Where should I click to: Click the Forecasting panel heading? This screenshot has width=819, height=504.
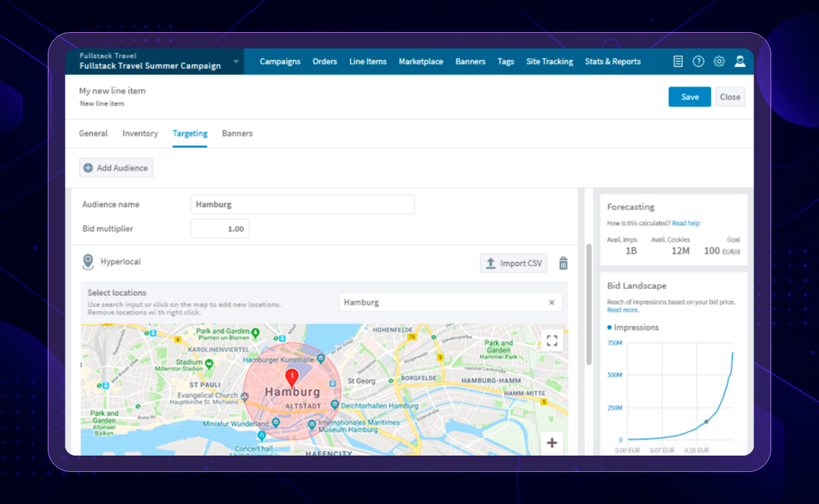631,207
